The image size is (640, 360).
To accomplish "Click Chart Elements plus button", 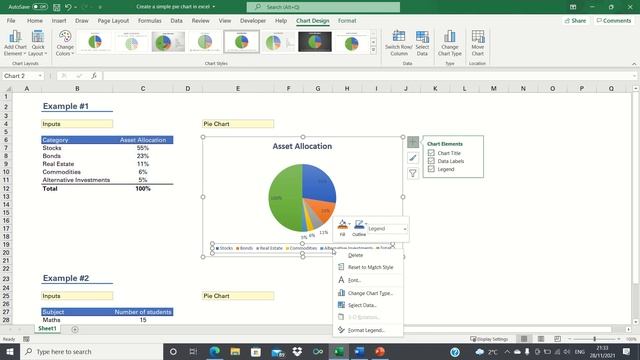I will (x=413, y=142).
